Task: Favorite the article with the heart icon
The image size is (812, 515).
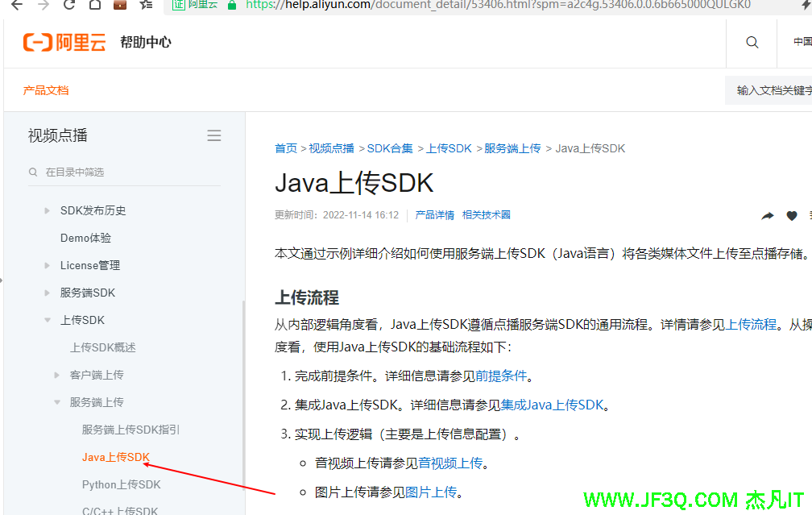Action: [792, 216]
